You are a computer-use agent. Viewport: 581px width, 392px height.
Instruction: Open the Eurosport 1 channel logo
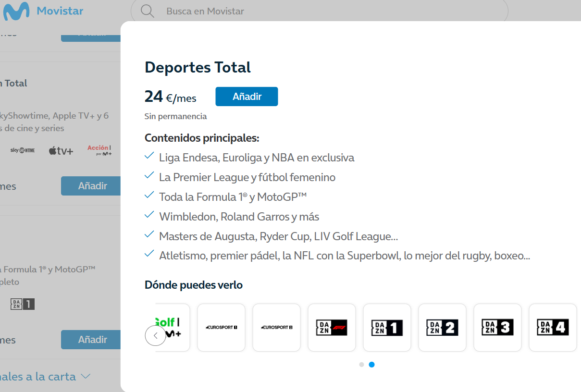point(221,327)
